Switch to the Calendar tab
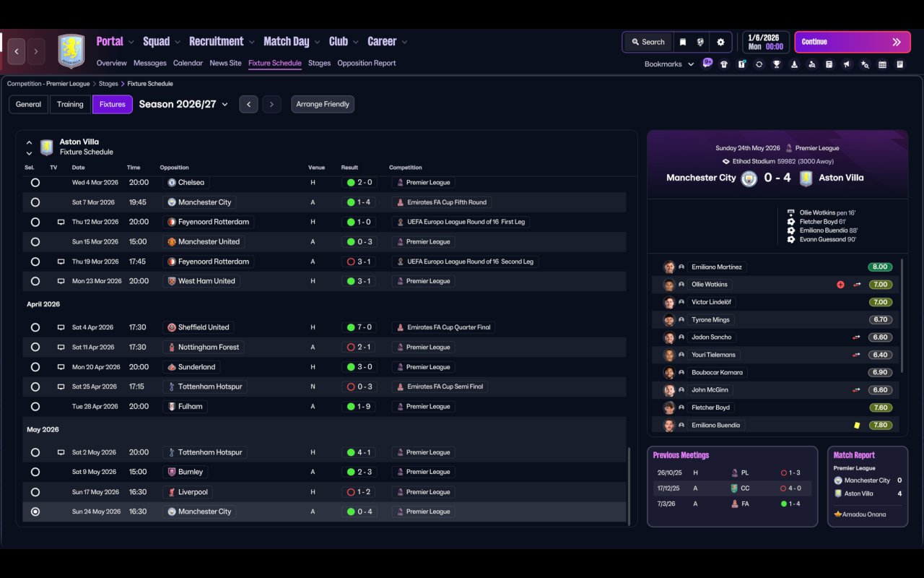 pyautogui.click(x=188, y=63)
